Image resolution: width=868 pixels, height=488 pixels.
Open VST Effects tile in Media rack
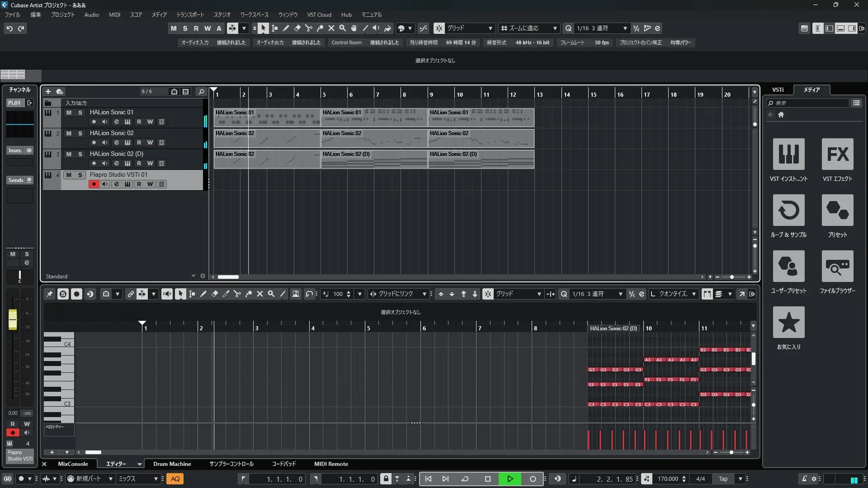pyautogui.click(x=837, y=155)
